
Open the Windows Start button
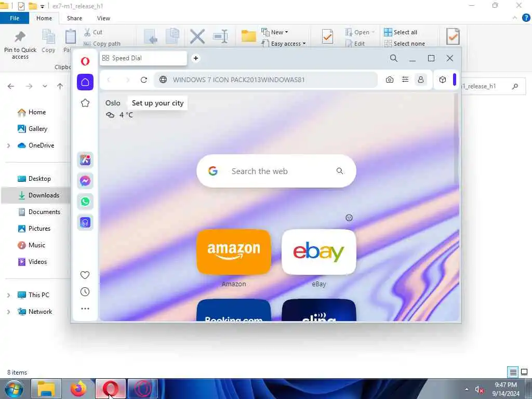pos(14,389)
